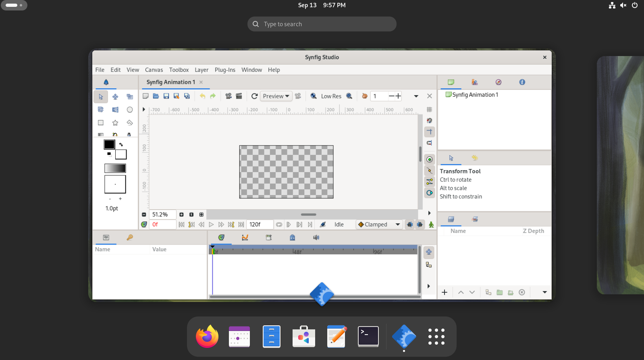Lower the selected layer

tap(472, 292)
